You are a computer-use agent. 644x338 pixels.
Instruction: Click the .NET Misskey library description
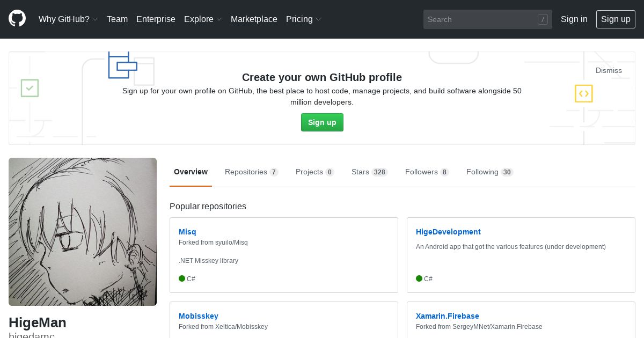(208, 261)
